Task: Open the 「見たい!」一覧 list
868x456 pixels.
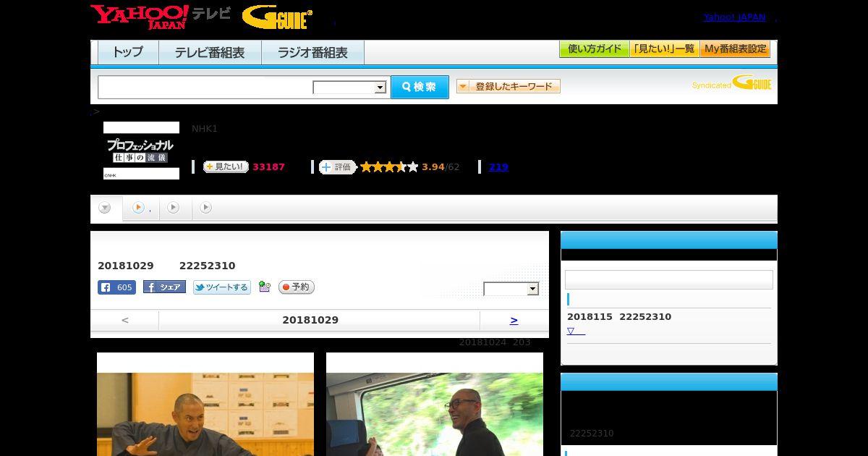Action: click(x=665, y=49)
